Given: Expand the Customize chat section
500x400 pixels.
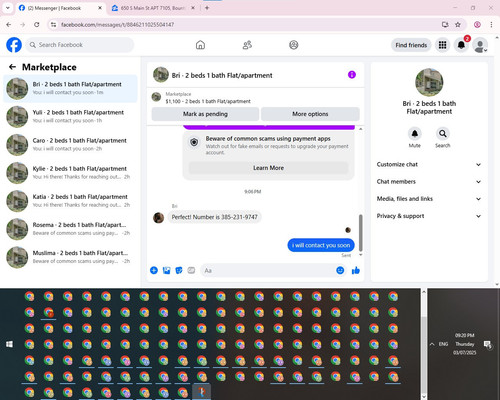Looking at the screenshot, I should pos(429,164).
